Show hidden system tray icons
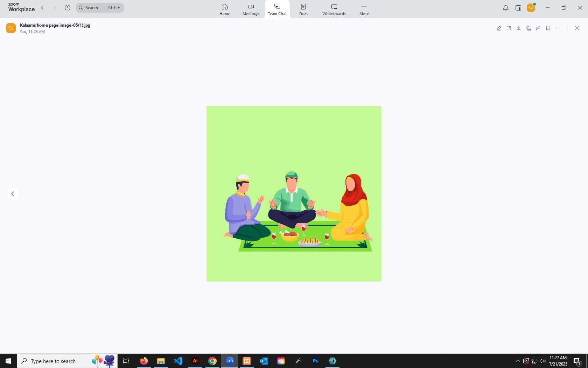 [x=517, y=361]
